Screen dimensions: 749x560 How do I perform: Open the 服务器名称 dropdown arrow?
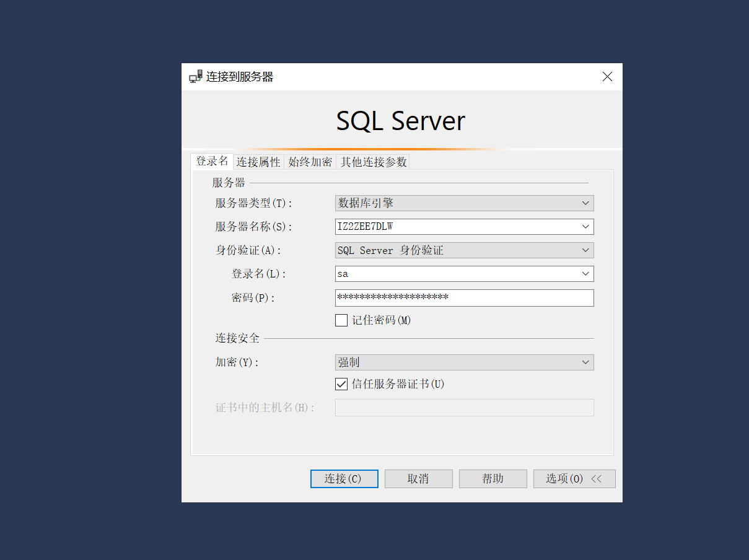pos(585,227)
